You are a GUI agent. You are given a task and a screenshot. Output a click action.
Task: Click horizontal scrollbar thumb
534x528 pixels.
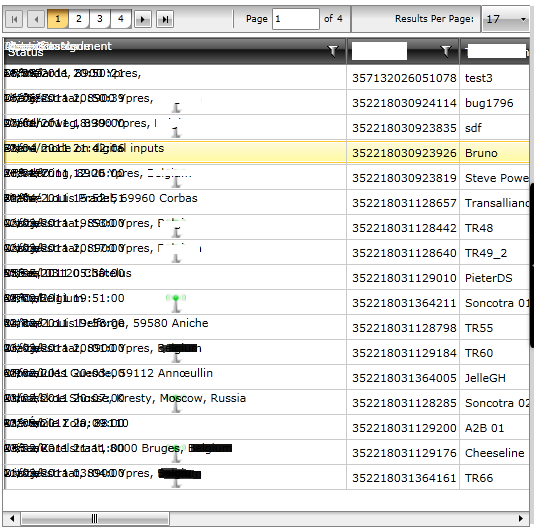pos(95,518)
